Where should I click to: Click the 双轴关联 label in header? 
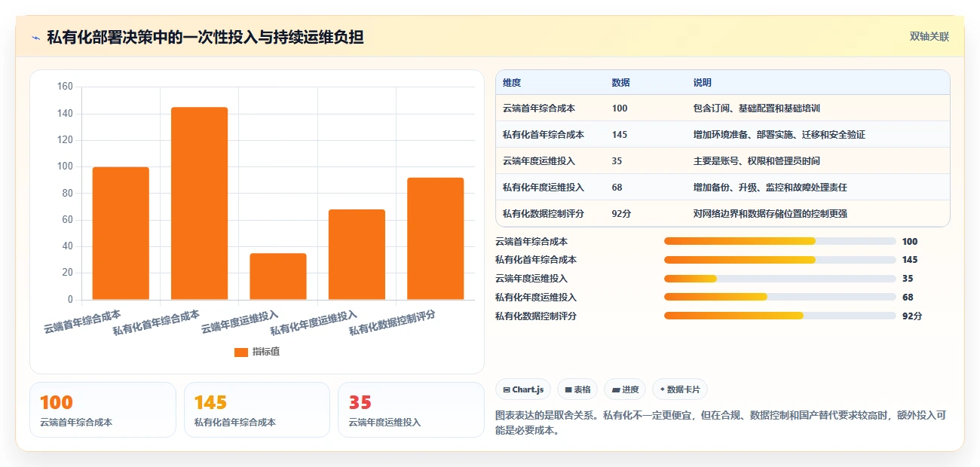(929, 37)
